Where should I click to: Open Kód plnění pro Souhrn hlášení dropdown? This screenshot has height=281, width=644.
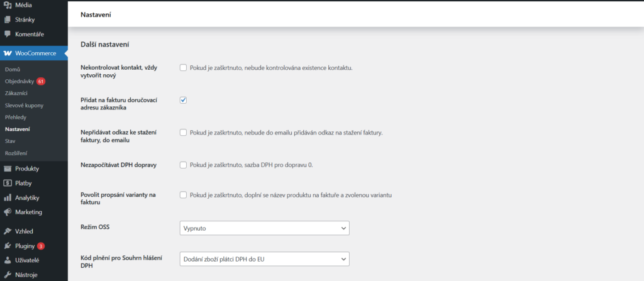[x=265, y=259]
